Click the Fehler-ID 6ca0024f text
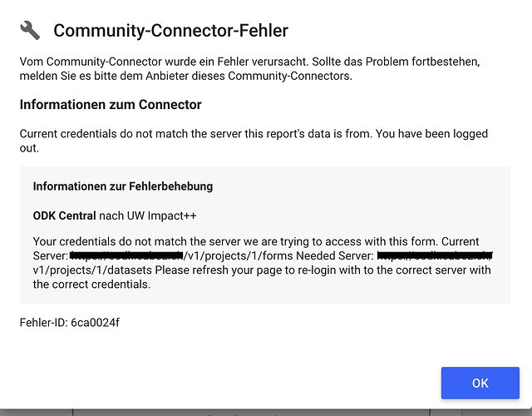532x416 pixels. click(x=70, y=322)
